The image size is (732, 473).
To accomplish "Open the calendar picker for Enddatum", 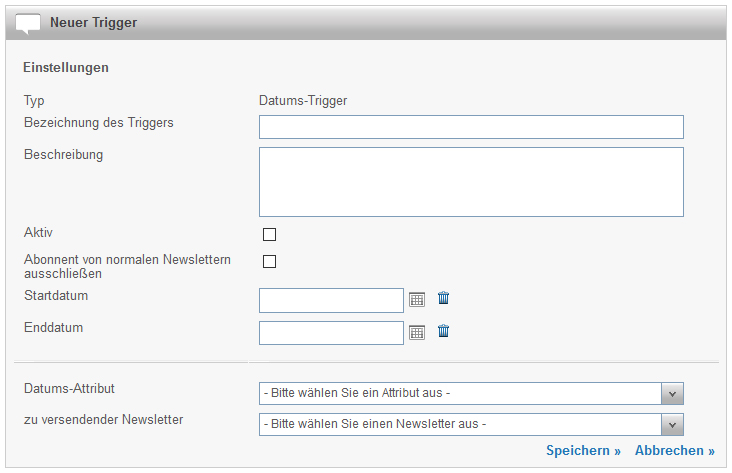I will pyautogui.click(x=417, y=332).
